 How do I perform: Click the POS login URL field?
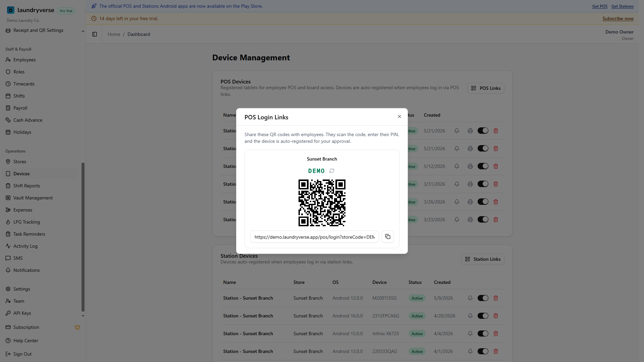(314, 237)
